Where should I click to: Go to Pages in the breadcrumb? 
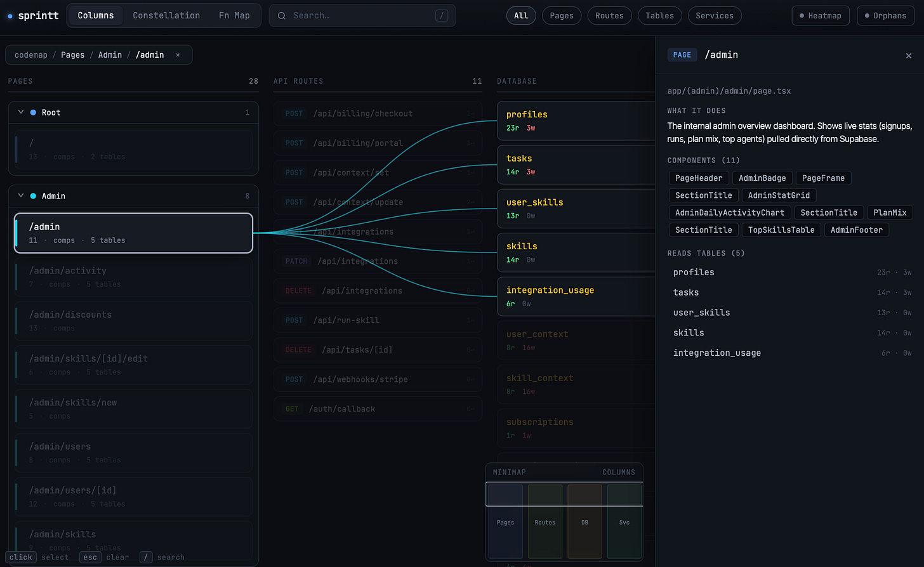73,55
